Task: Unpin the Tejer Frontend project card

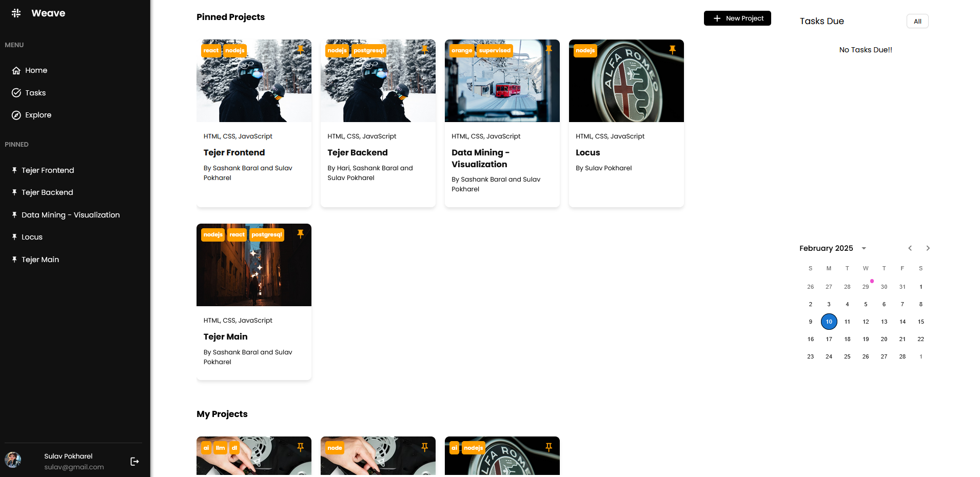Action: (x=301, y=50)
